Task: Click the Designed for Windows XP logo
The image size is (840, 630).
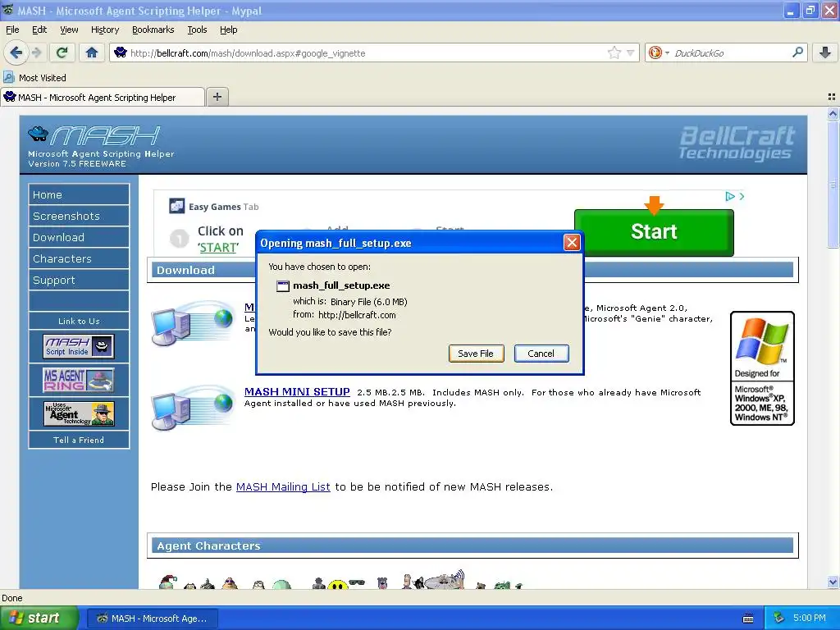Action: coord(762,368)
